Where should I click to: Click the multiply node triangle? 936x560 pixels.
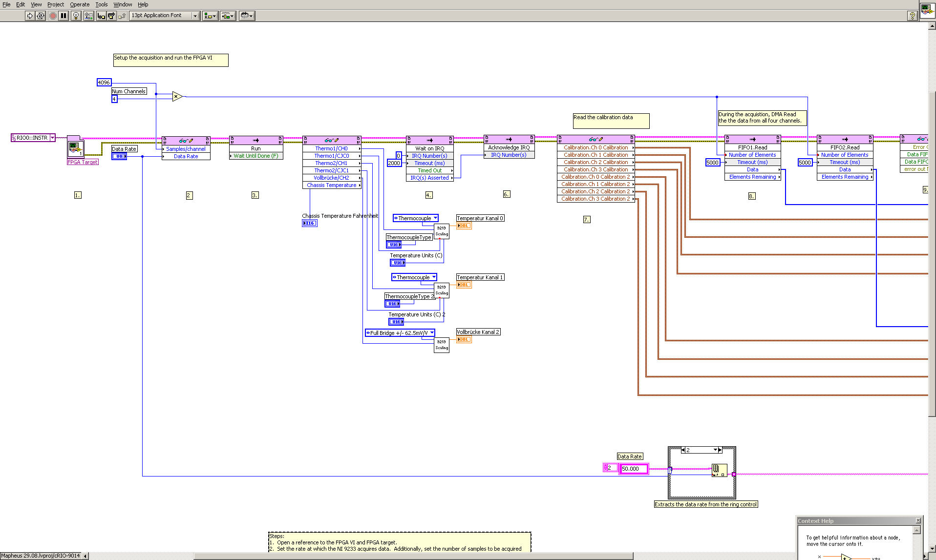point(177,97)
